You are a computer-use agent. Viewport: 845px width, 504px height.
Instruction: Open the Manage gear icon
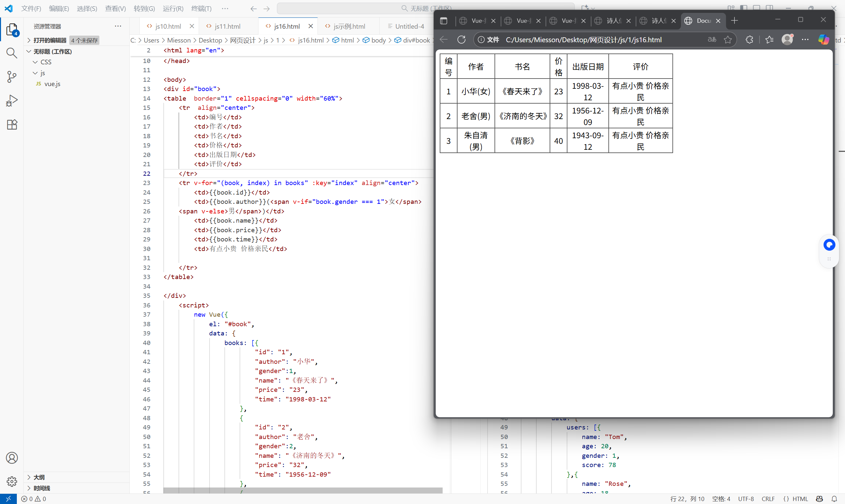point(12,481)
